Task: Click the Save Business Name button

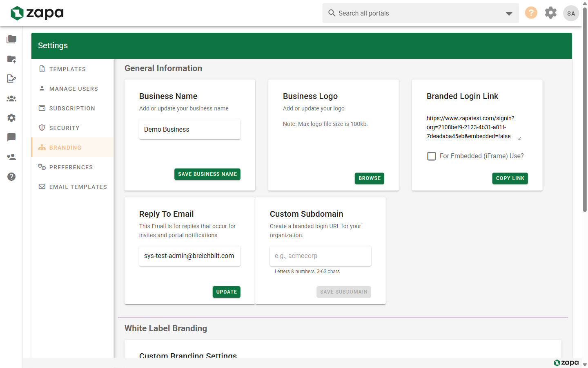Action: [x=207, y=174]
